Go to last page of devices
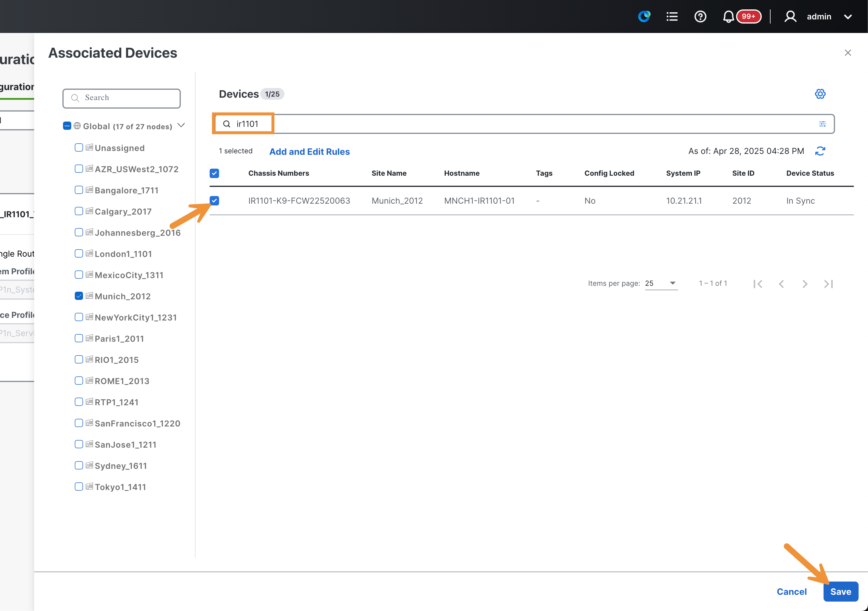 coord(829,284)
